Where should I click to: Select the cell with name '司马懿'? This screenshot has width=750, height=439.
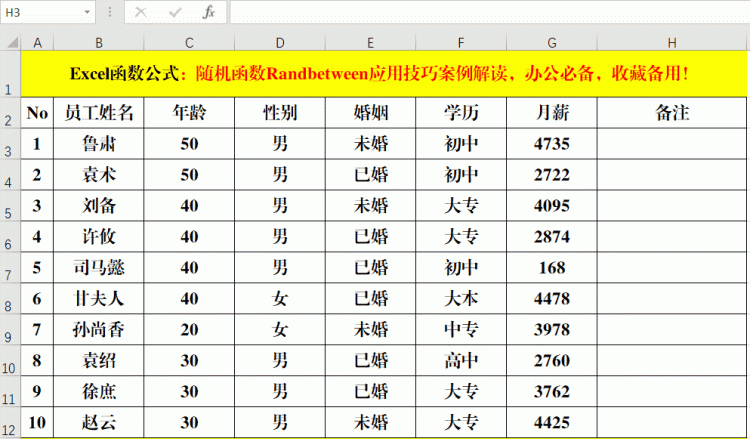[99, 267]
